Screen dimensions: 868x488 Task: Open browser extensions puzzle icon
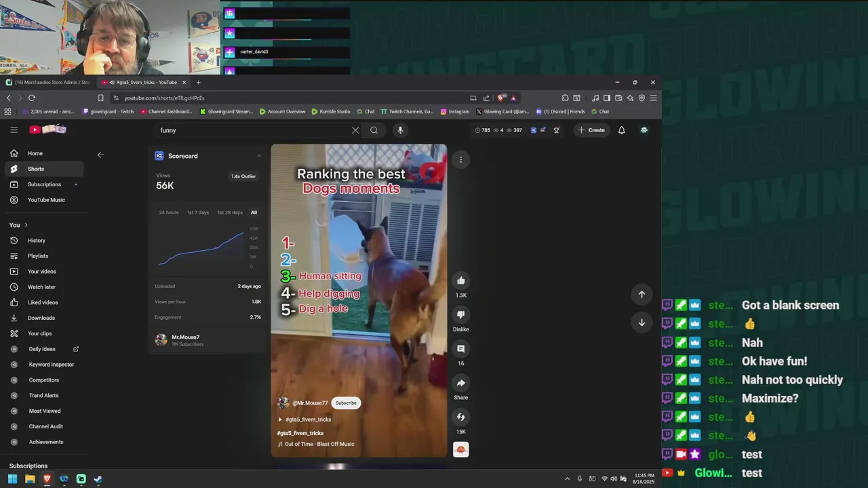coord(565,98)
